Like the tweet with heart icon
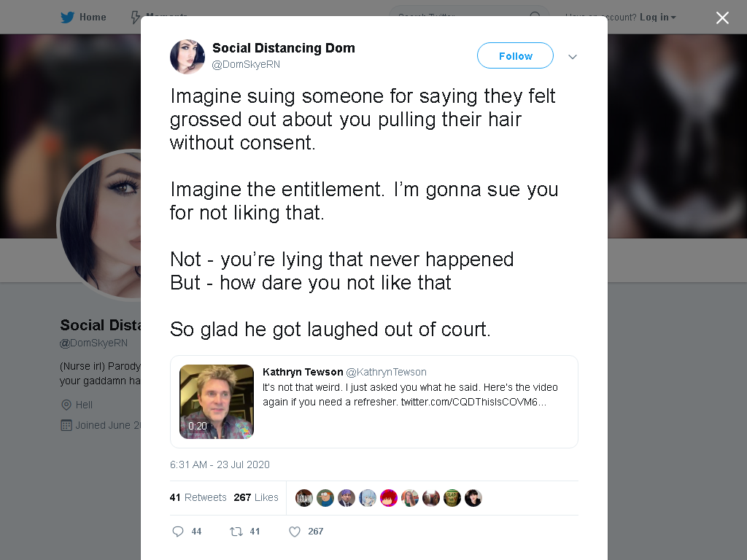The width and height of the screenshot is (747, 560). (x=295, y=532)
